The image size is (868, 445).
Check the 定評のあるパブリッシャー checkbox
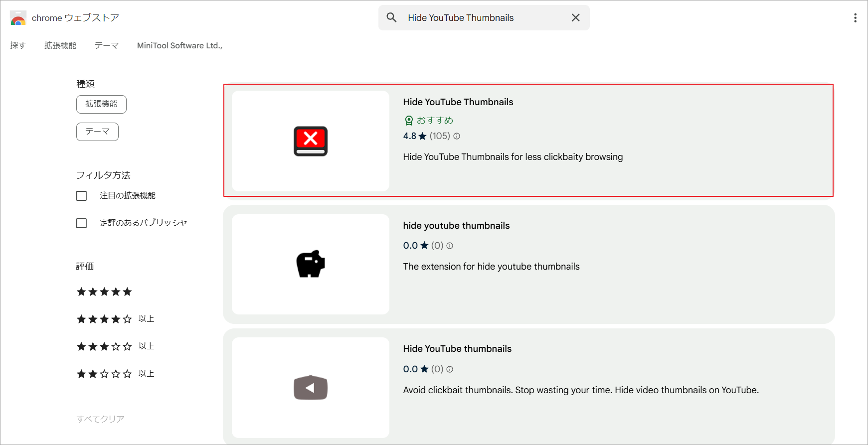(x=81, y=223)
